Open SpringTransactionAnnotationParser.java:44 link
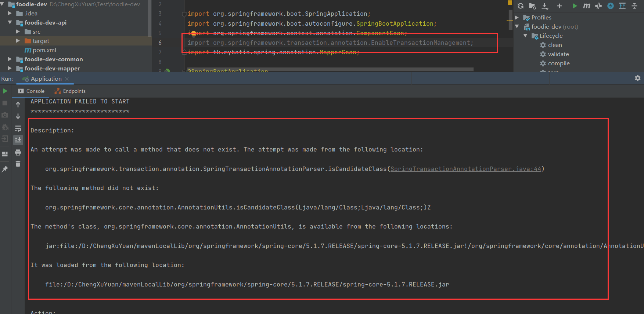 click(465, 169)
